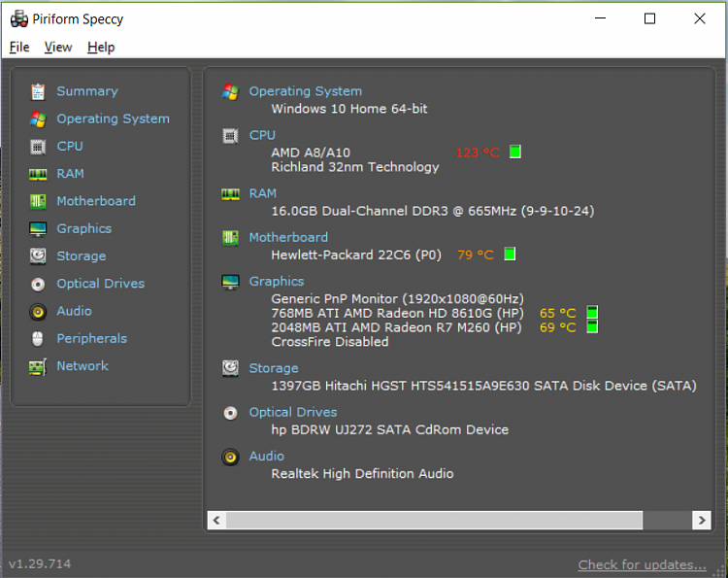Viewport: 728px width, 578px height.
Task: Click the Operating System flag icon in sidebar
Action: [x=38, y=119]
